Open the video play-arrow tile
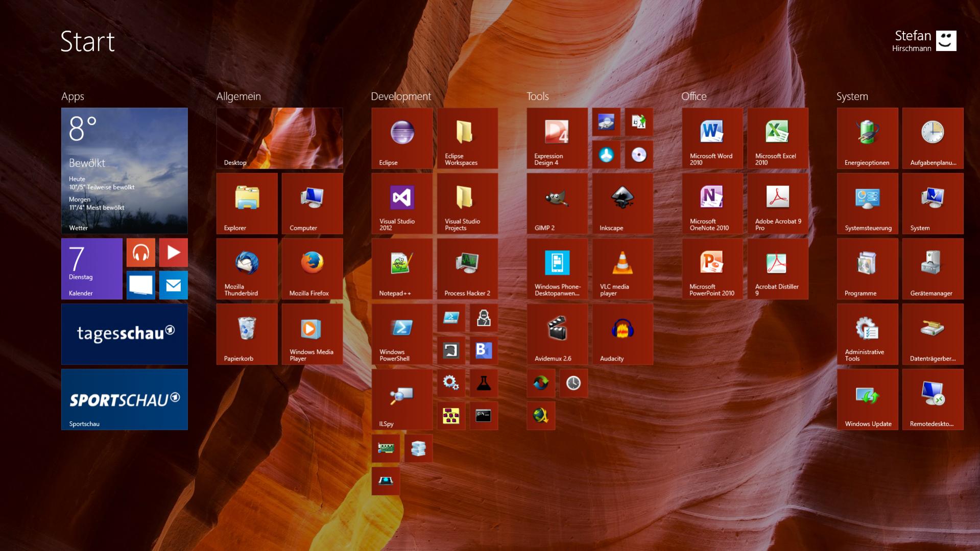This screenshot has width=980, height=551. 173,252
